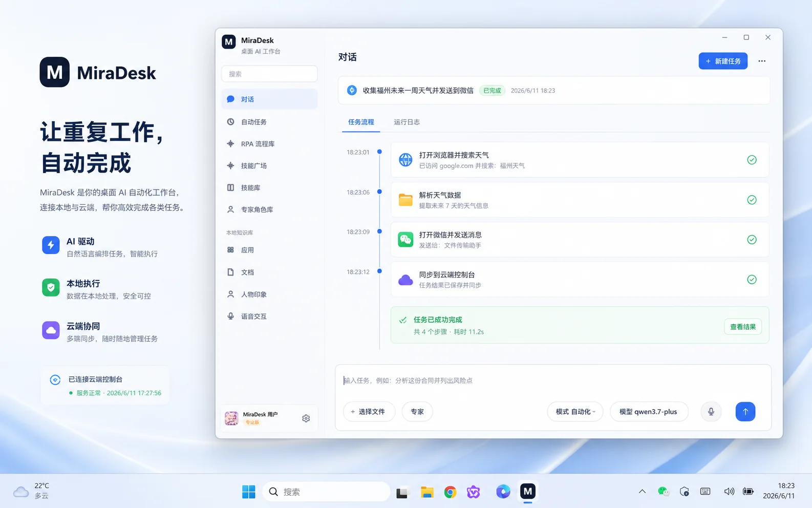
Task: Open the Windows Start menu
Action: [249, 492]
